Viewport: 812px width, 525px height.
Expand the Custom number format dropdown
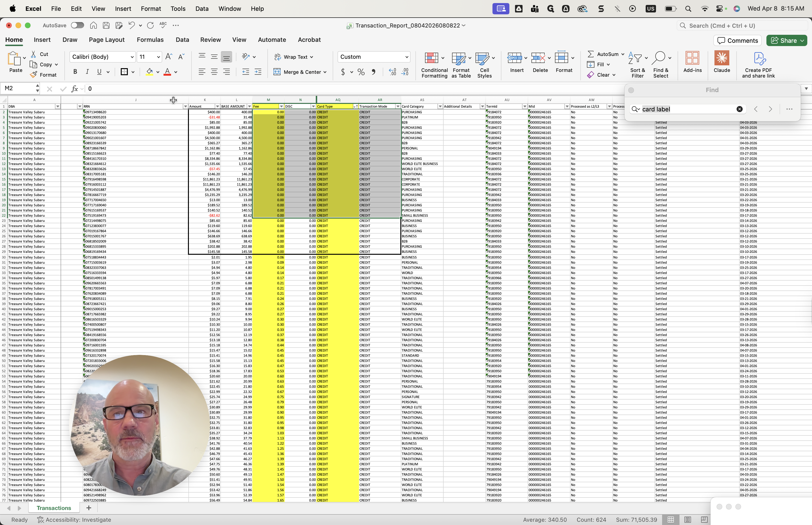pos(406,57)
